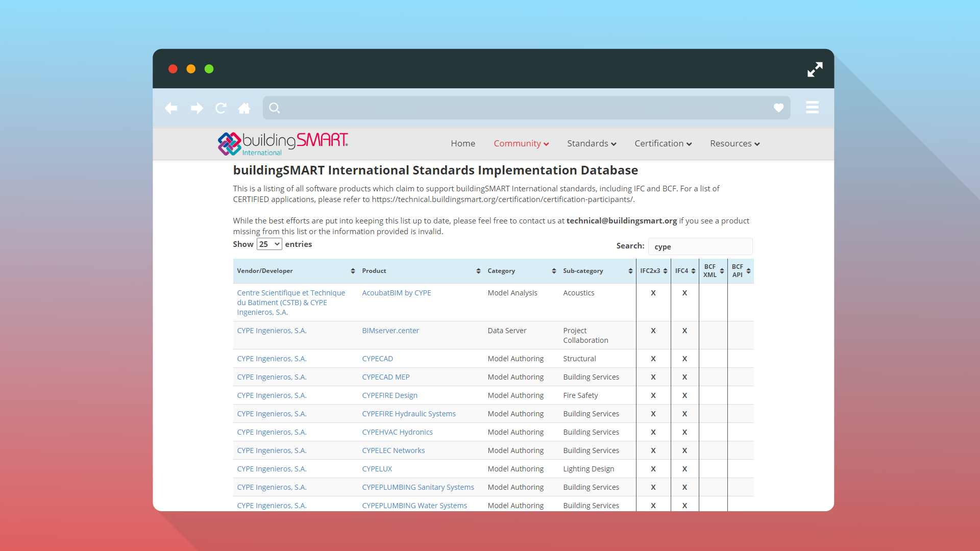The width and height of the screenshot is (980, 551).
Task: Open CYPE Ingenieros vendor in BIMserver.center row
Action: coord(272,331)
